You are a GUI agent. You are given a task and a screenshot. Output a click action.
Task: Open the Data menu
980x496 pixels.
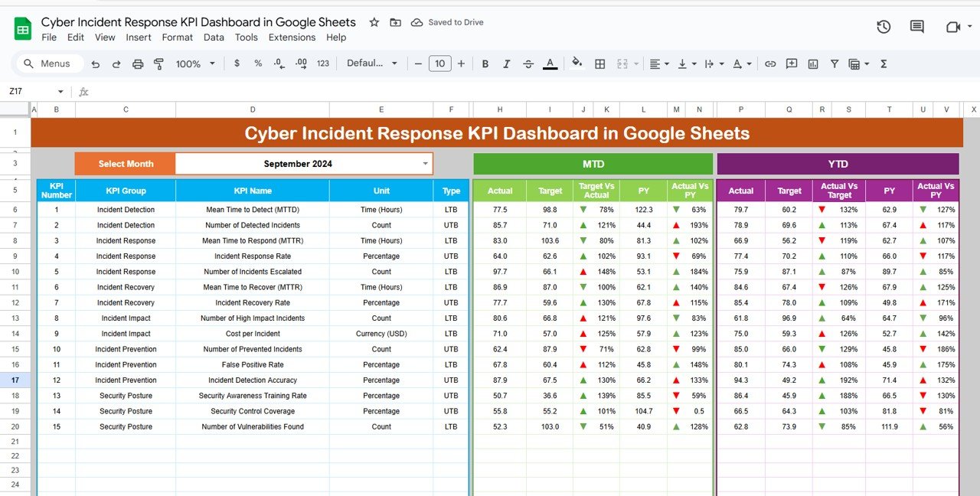(x=214, y=37)
